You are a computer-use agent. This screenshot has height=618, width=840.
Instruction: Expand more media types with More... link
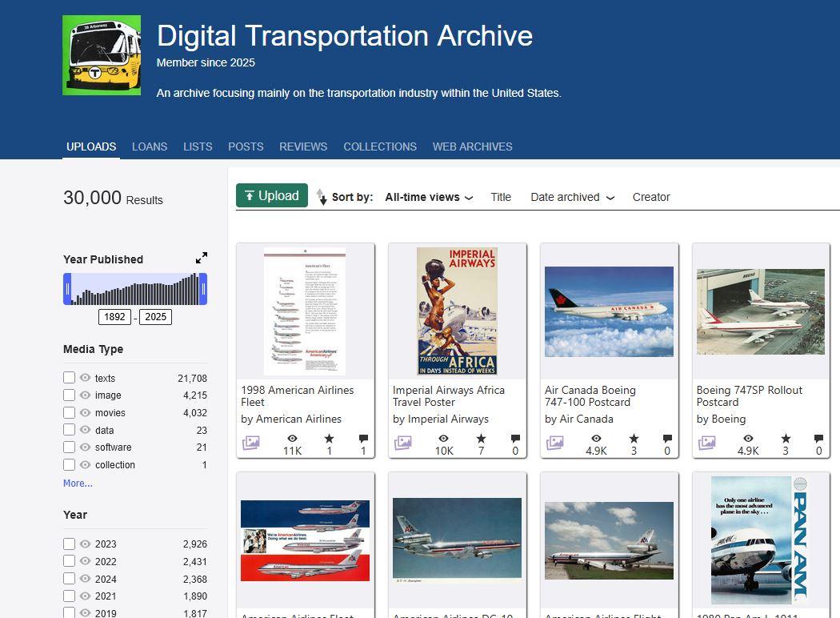click(x=78, y=483)
